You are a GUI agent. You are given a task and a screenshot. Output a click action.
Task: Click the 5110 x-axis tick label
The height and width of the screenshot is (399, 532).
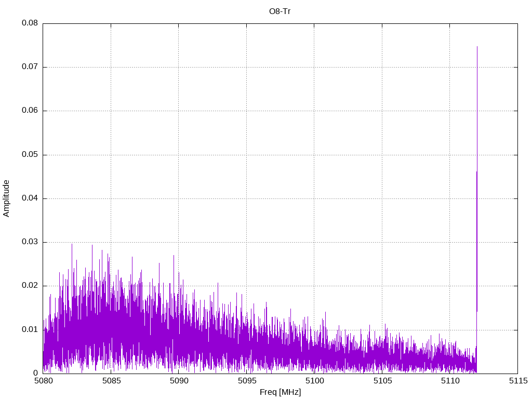coord(449,381)
